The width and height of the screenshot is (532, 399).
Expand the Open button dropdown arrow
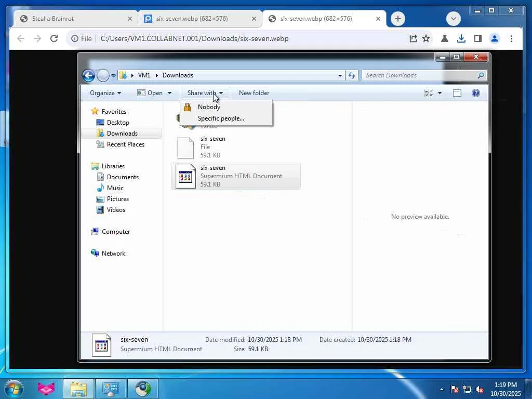pos(170,93)
